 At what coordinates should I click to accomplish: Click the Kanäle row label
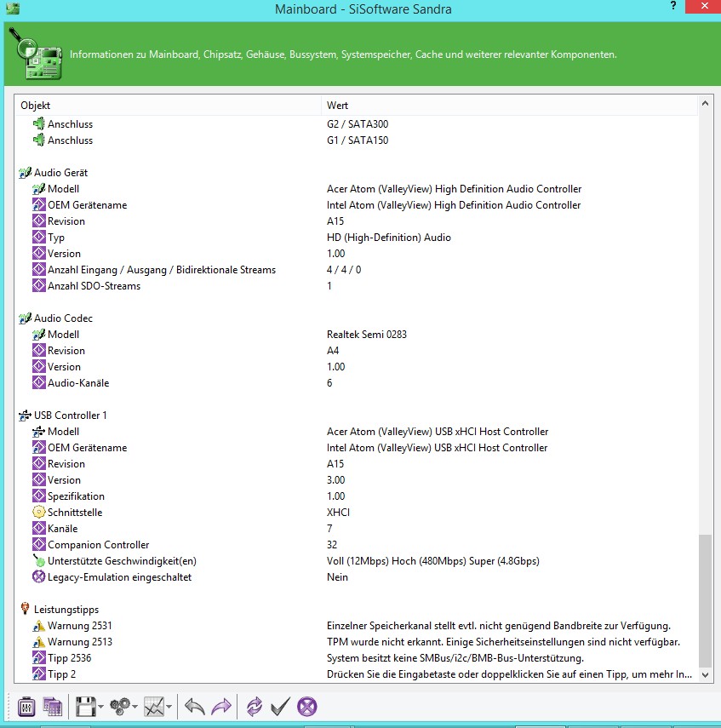pos(63,529)
